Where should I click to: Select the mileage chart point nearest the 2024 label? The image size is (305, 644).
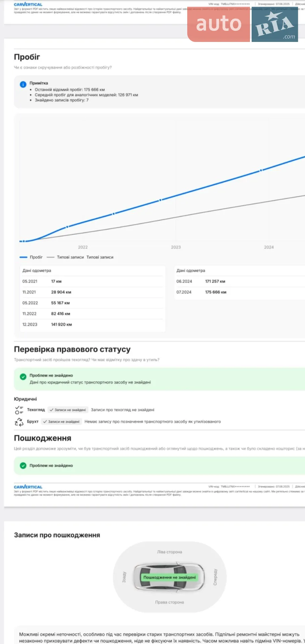tap(261, 170)
